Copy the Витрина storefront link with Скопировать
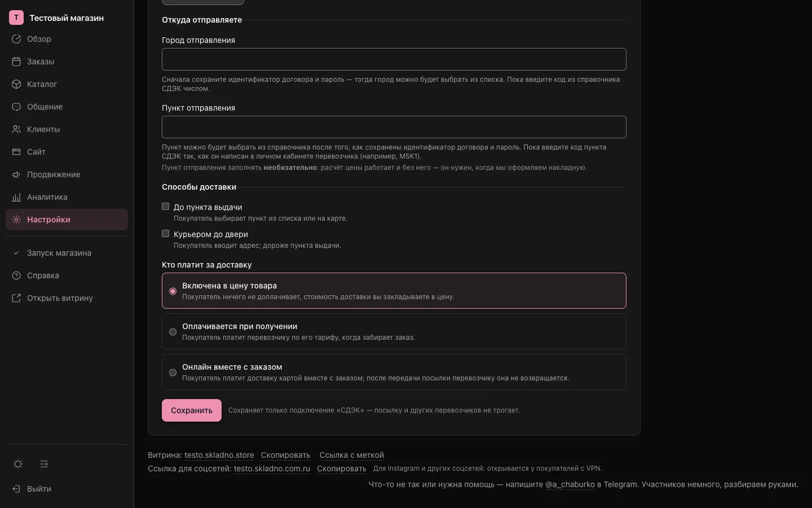The width and height of the screenshot is (812, 508). [x=285, y=455]
